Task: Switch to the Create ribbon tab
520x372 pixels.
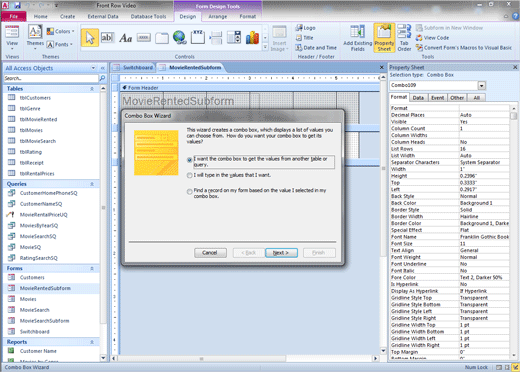Action: click(68, 16)
